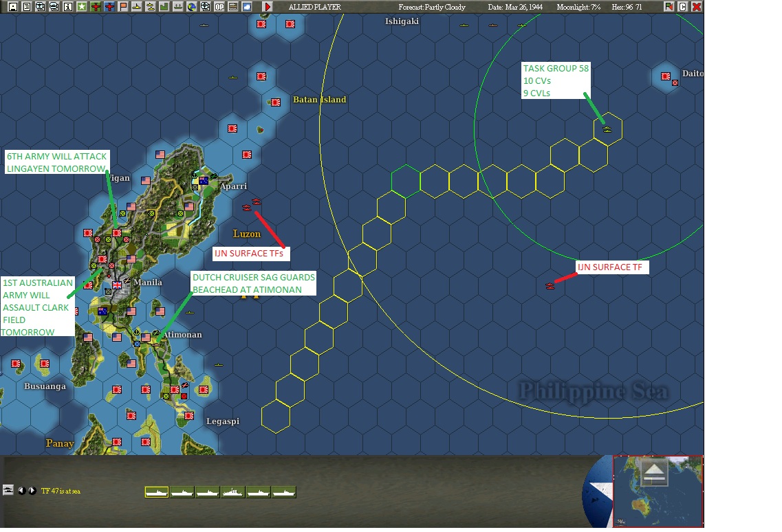The image size is (782, 532).
Task: Click the 'TF 47 is at sea' text
Action: tap(61, 491)
